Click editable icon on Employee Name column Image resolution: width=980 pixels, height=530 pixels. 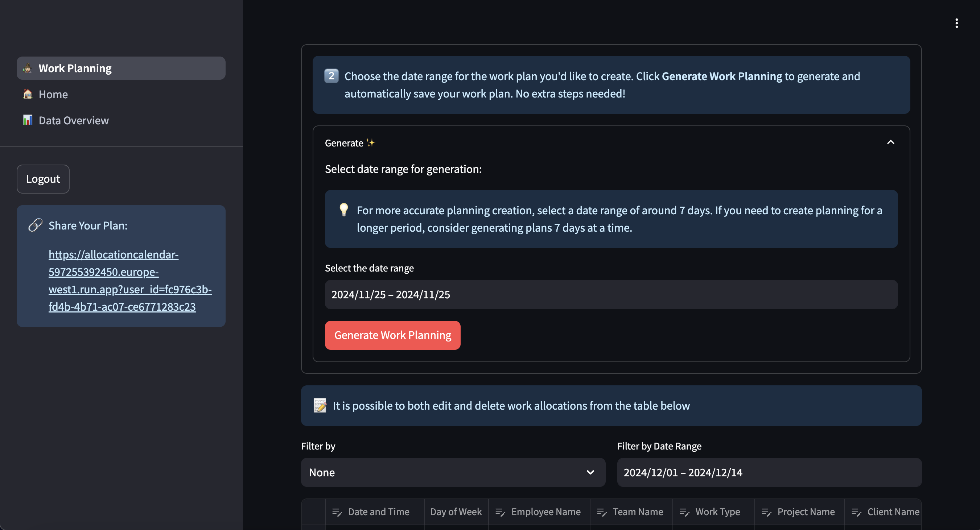click(x=500, y=512)
